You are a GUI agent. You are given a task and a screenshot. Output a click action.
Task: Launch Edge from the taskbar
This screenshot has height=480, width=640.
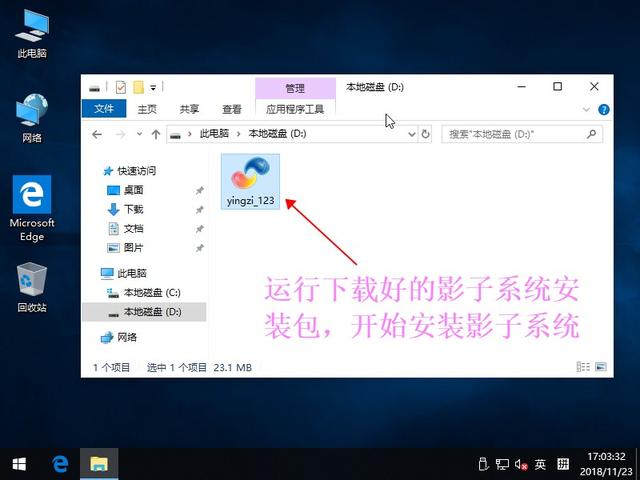[60, 464]
